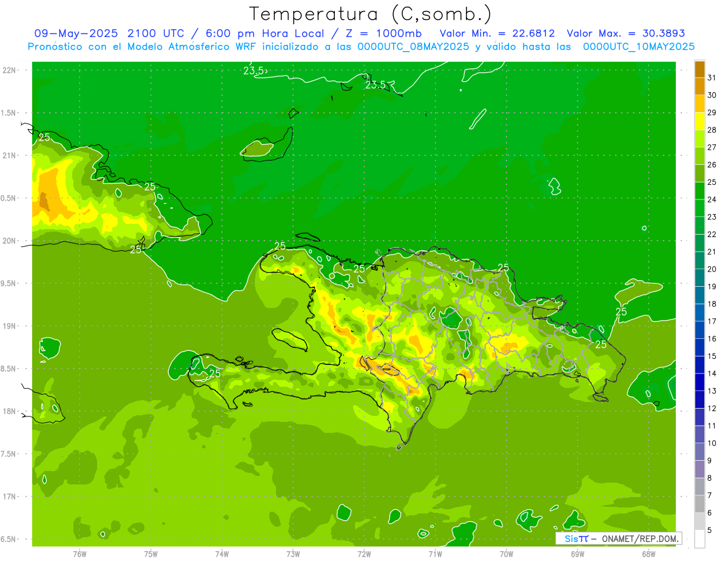Click the 25 contour label at map's northwest corner

pyautogui.click(x=44, y=138)
